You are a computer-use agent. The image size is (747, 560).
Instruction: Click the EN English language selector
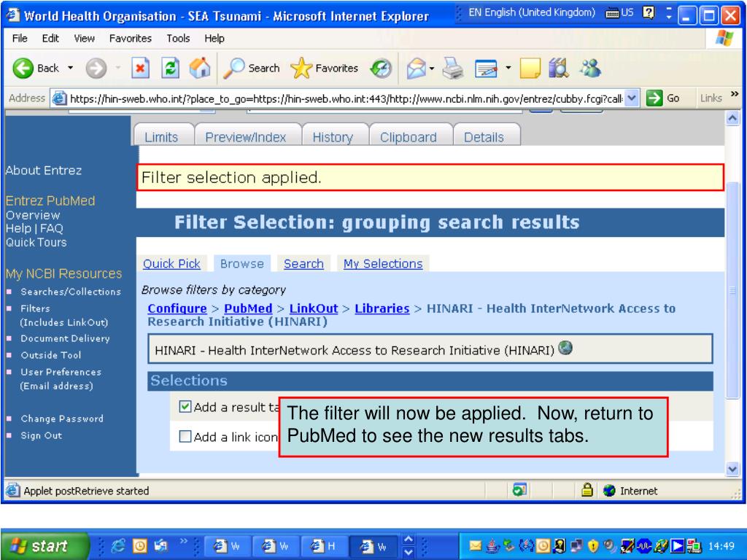coord(532,12)
